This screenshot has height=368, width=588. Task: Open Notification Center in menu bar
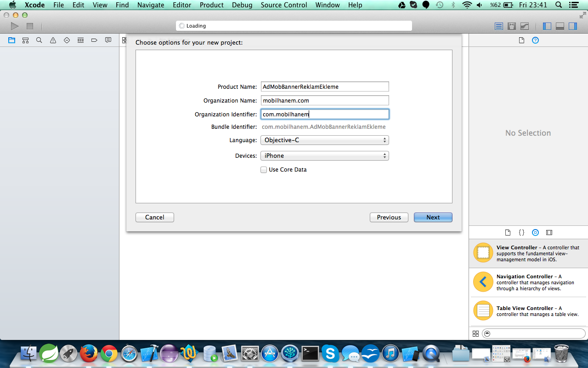(575, 5)
